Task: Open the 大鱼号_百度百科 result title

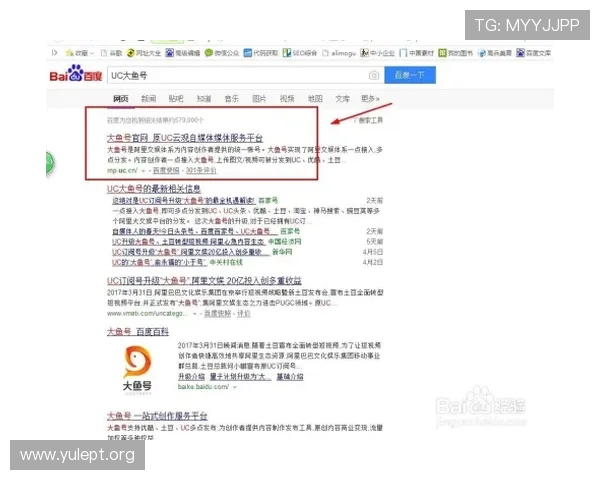Action: click(x=138, y=332)
